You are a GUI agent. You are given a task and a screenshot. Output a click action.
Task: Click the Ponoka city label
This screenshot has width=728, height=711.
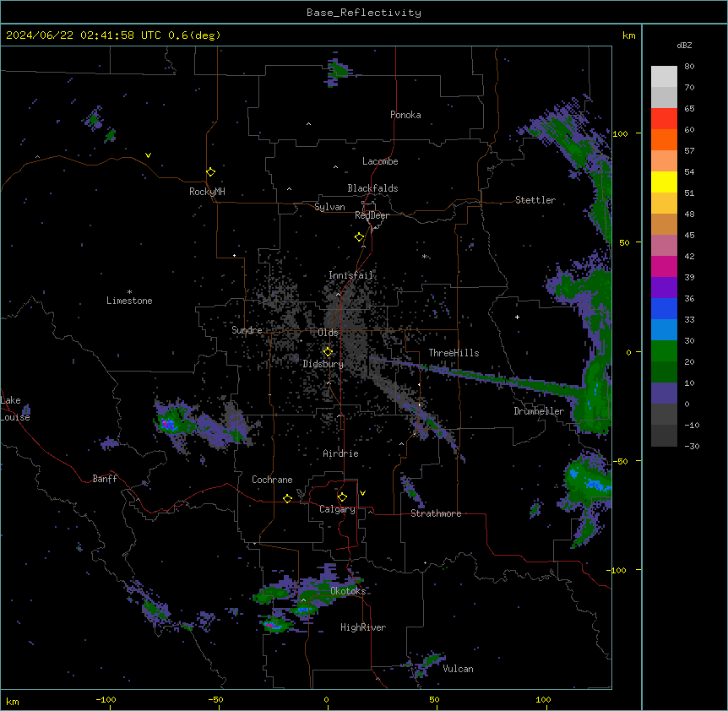(405, 115)
